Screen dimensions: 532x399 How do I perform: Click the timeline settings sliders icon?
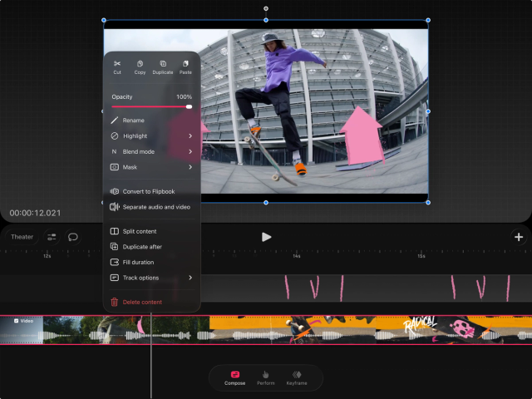[52, 237]
